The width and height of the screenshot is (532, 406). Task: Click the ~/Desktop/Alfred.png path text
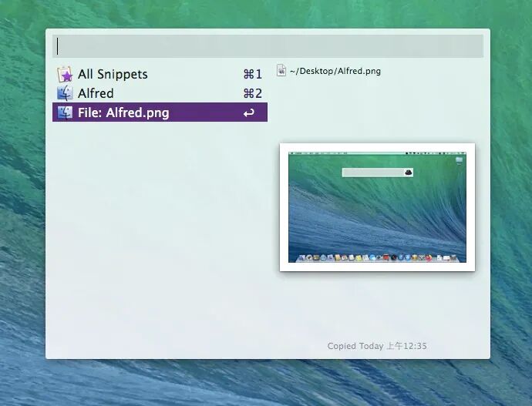click(335, 71)
